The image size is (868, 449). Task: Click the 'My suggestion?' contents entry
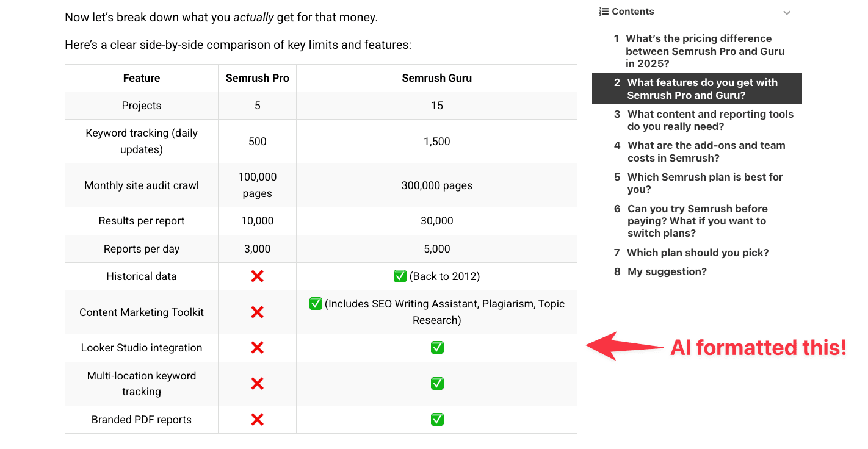pyautogui.click(x=667, y=271)
